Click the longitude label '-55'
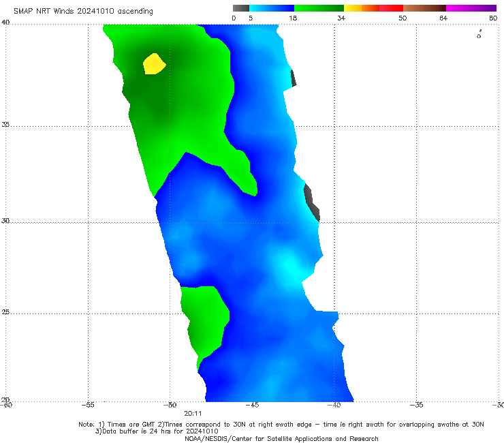 [x=88, y=405]
